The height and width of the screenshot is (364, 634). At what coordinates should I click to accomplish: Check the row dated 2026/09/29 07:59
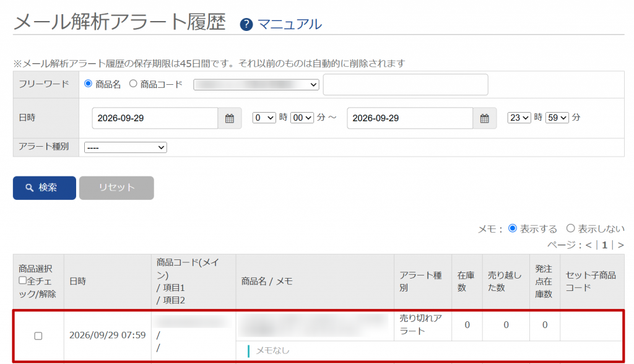coord(38,336)
